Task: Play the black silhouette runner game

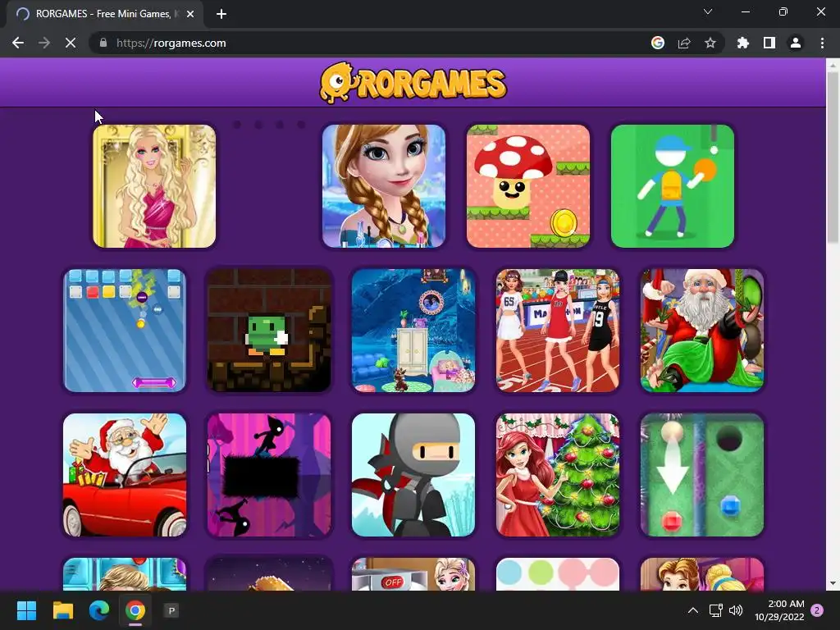Action: [269, 475]
